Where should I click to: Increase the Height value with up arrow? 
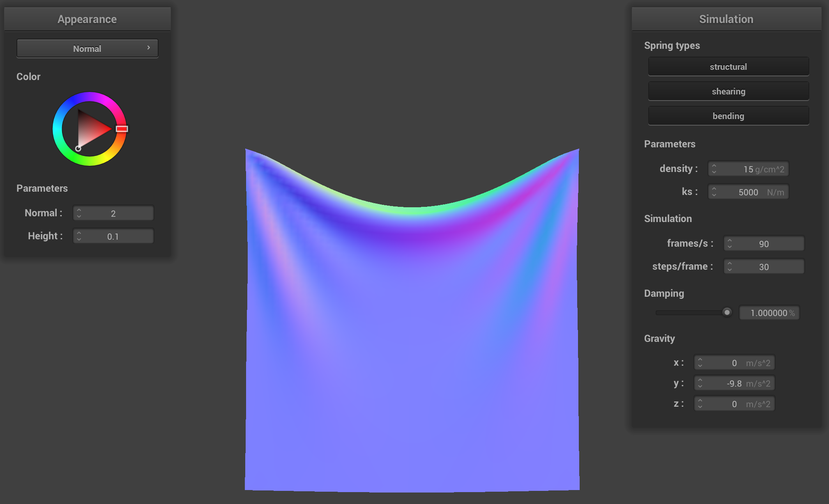(79, 233)
